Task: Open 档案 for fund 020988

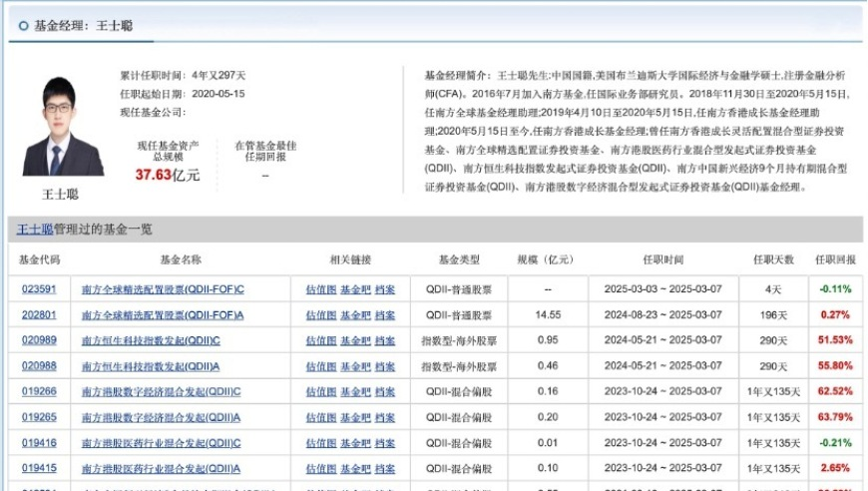Action: (x=385, y=366)
